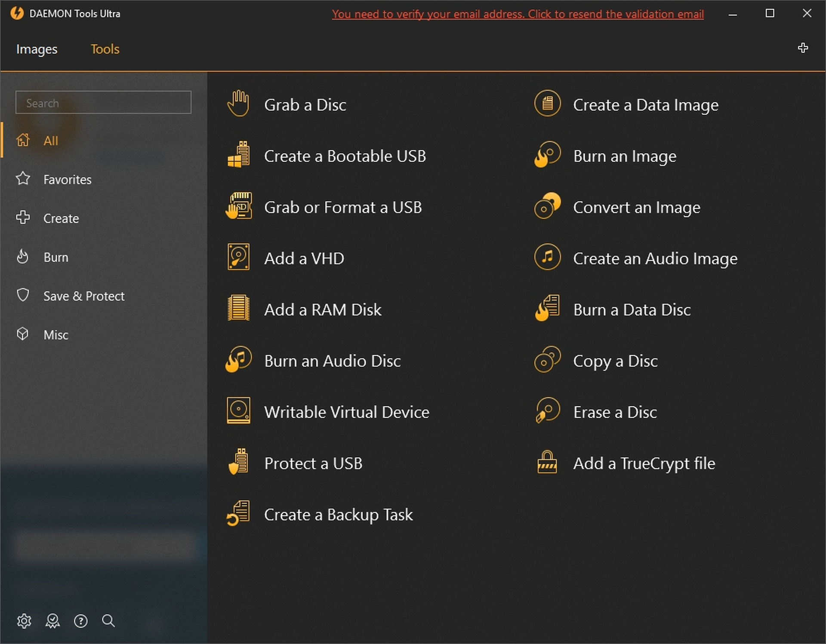
Task: Click the Create a Data Image icon
Action: [x=547, y=104]
